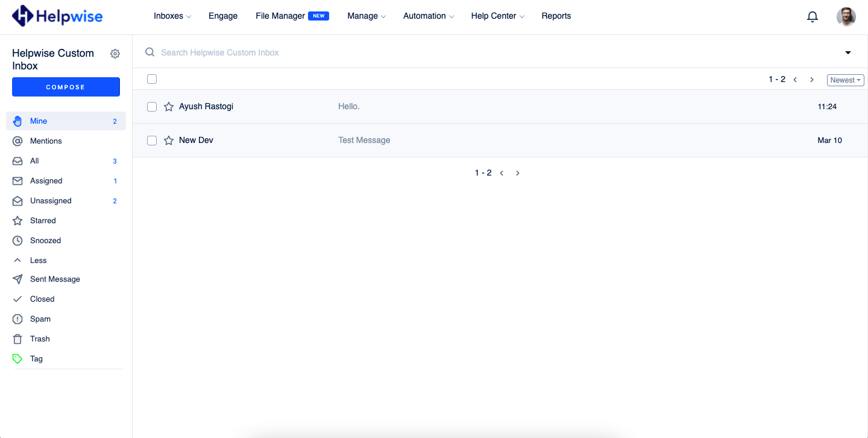Select the Spam folder
The image size is (868, 438).
pyautogui.click(x=40, y=319)
